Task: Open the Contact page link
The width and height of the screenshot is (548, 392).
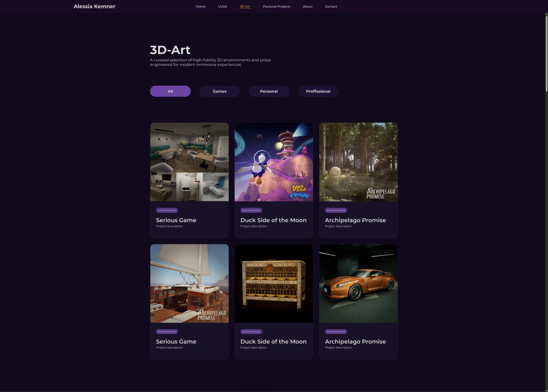Action: (331, 6)
